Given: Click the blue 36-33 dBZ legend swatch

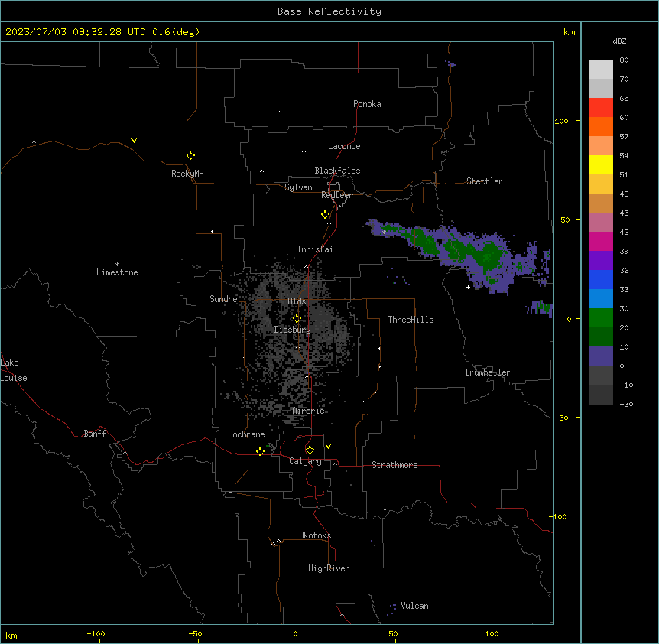Looking at the screenshot, I should click(601, 279).
